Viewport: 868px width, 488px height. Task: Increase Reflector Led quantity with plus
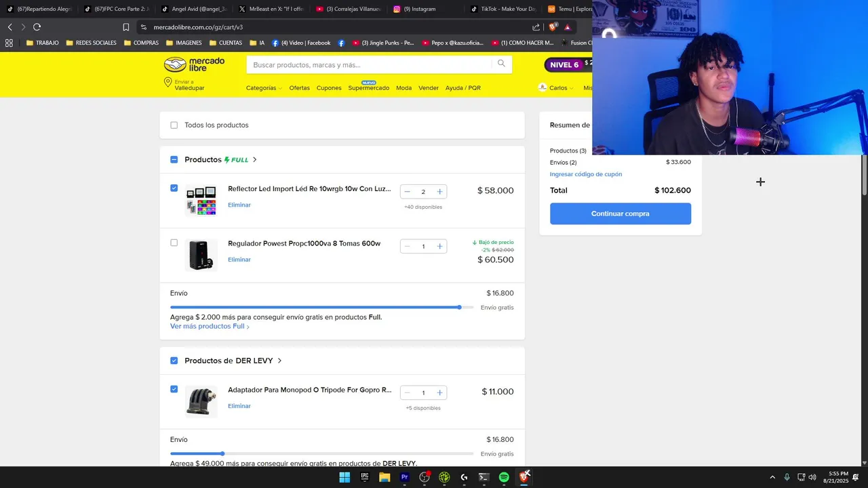(x=439, y=192)
